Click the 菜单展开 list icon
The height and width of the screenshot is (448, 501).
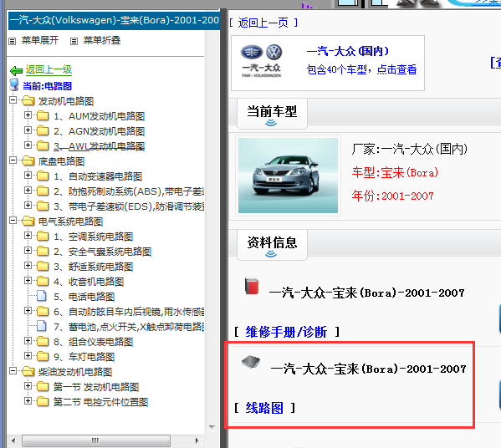13,41
